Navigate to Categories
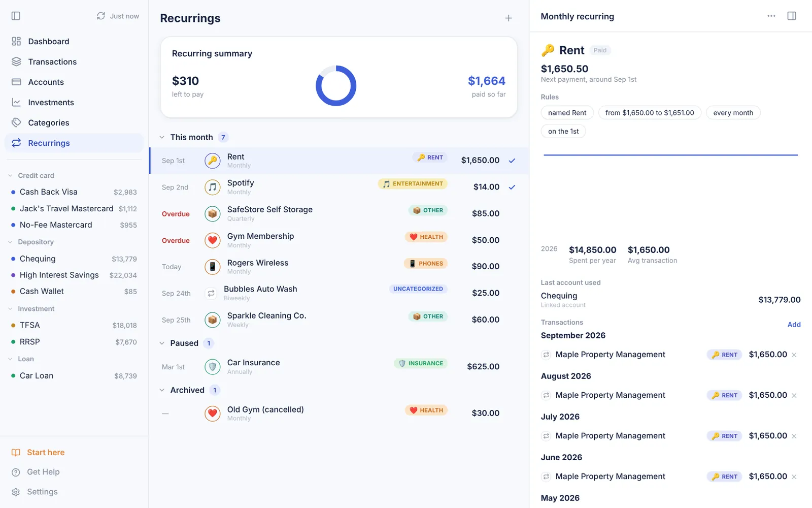Image resolution: width=812 pixels, height=508 pixels. pyautogui.click(x=74, y=122)
